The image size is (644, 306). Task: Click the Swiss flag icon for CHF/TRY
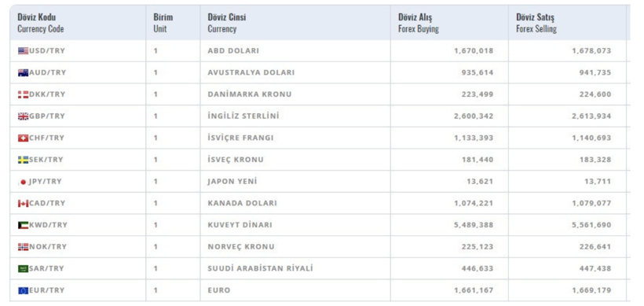(x=23, y=138)
